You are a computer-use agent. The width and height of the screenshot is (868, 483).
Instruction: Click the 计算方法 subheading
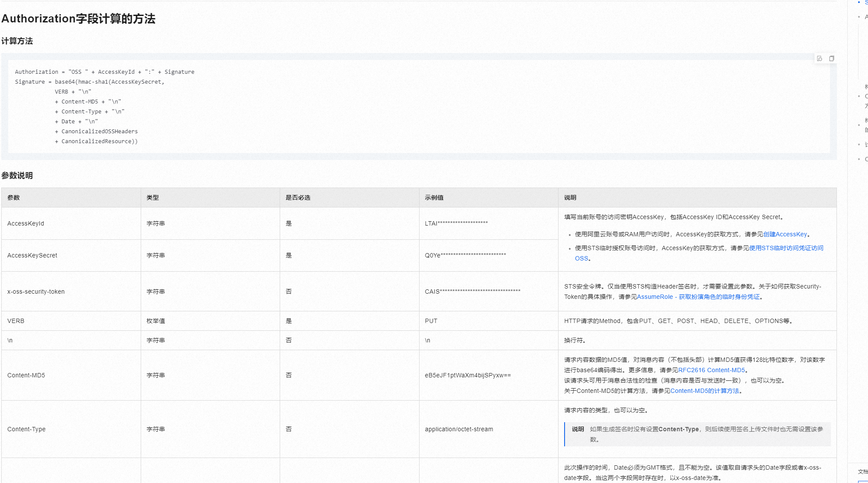click(17, 41)
